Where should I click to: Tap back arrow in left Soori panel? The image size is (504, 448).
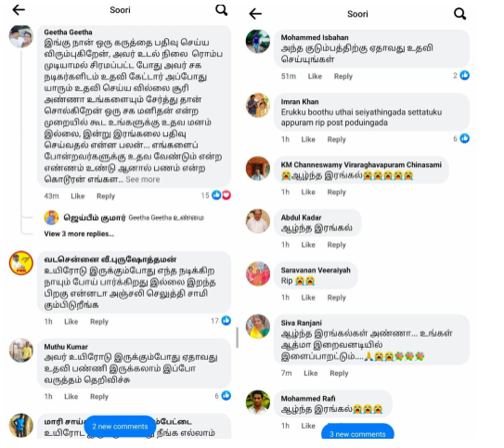[19, 10]
